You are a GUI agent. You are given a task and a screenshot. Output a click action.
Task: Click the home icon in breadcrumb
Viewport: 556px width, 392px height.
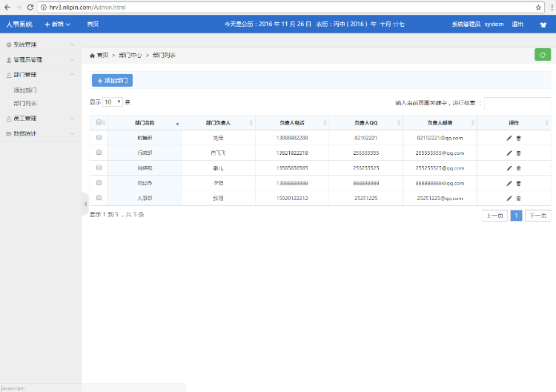(92, 56)
